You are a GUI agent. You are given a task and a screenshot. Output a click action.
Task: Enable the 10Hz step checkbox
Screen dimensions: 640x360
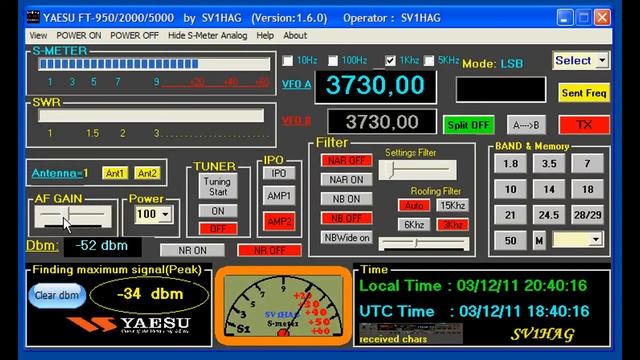(x=288, y=61)
